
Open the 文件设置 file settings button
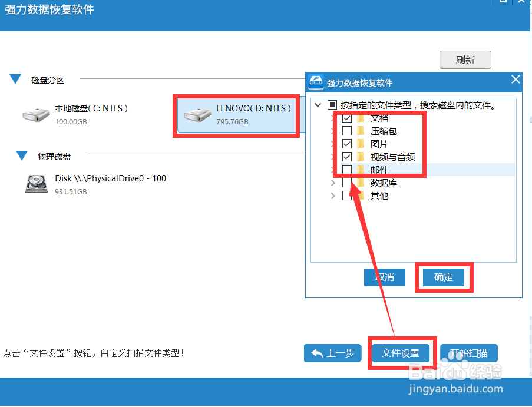coord(401,353)
